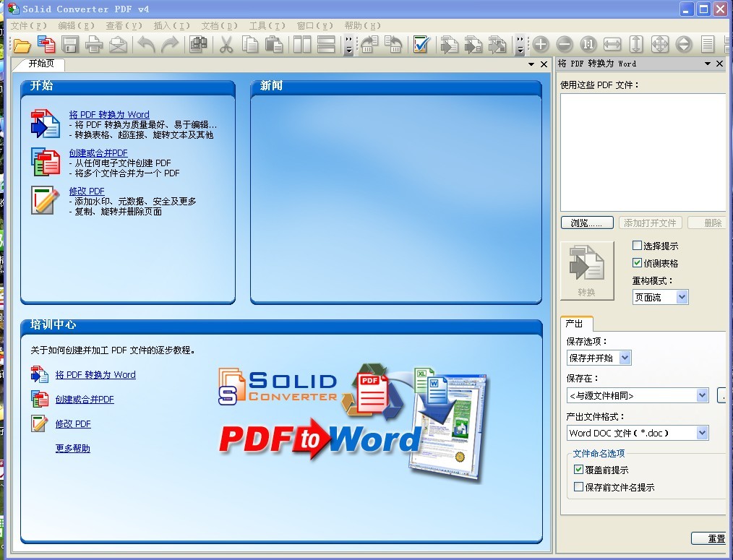Close the 开始页 tab with the X
The width and height of the screenshot is (733, 560).
tap(544, 64)
